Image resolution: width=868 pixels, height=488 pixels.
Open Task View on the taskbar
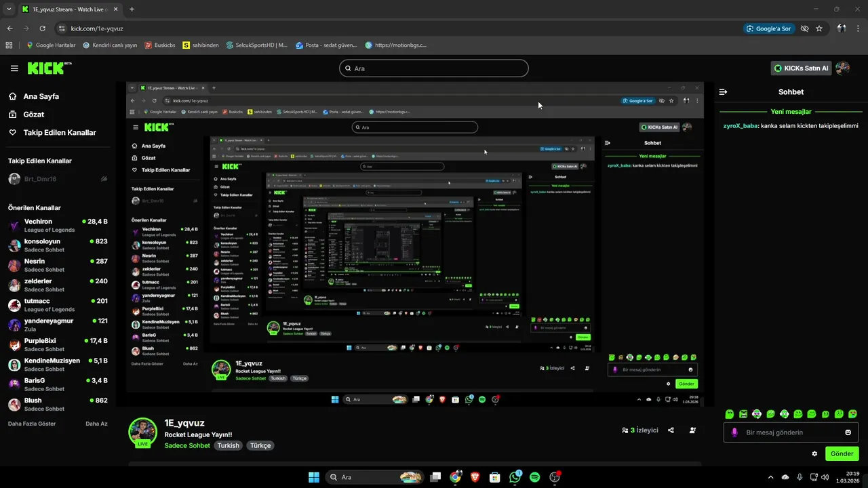pos(436,477)
